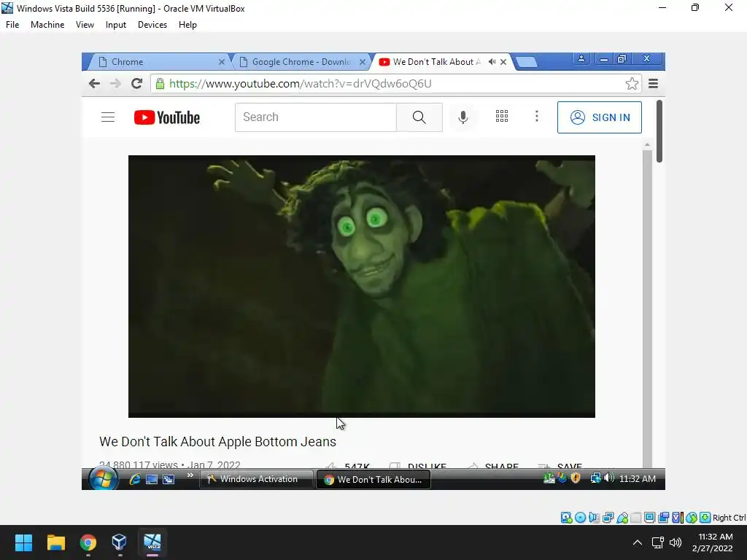The height and width of the screenshot is (560, 747).
Task: Click VirtualBox CPU virtualization indicator
Action: 677,518
